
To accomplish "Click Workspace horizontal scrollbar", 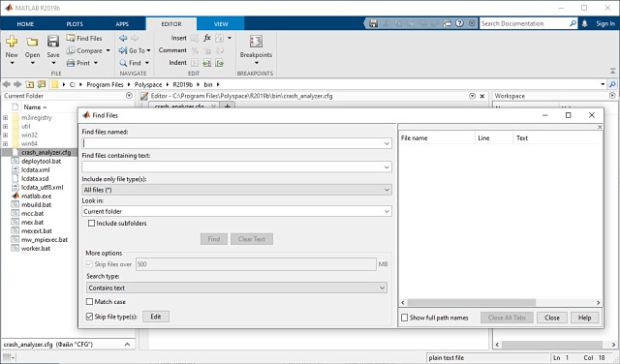I will tap(552, 345).
